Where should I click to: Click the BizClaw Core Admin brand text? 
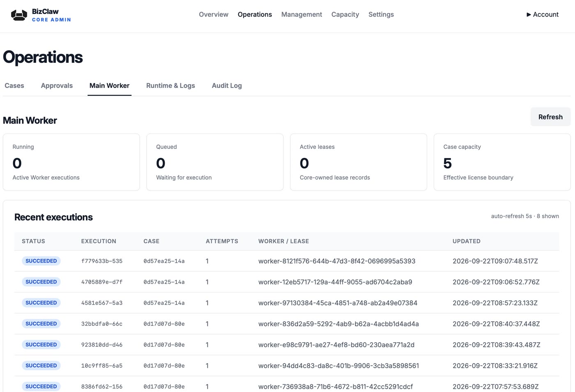tap(51, 15)
